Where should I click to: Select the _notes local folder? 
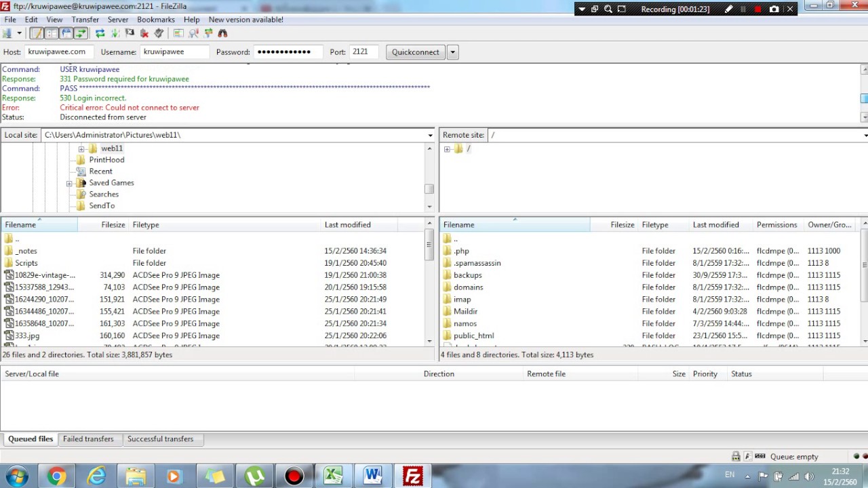point(26,251)
